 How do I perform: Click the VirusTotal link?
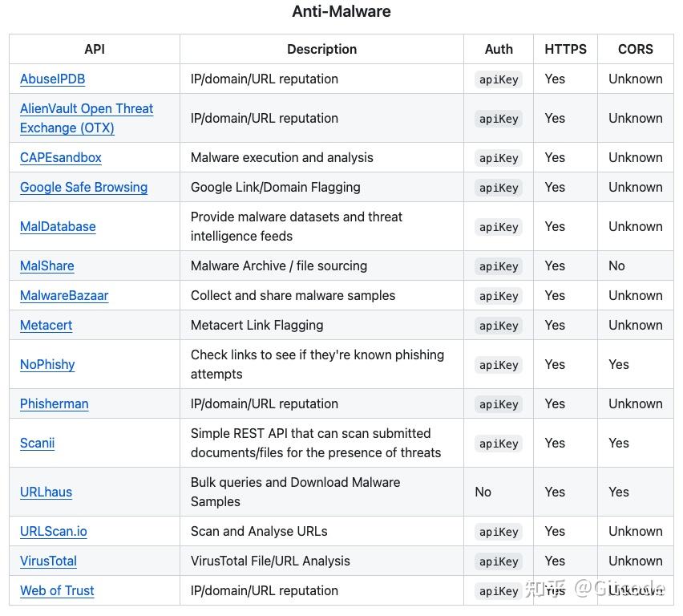pyautogui.click(x=48, y=561)
